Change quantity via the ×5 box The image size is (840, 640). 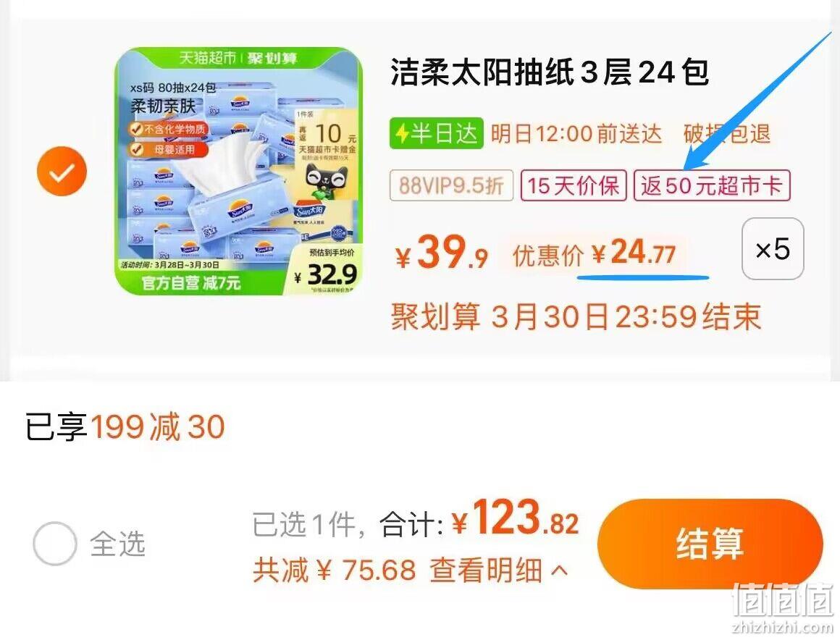coord(773,249)
